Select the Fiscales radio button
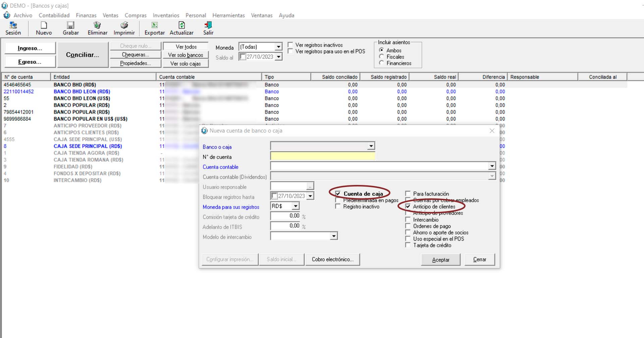 [x=381, y=57]
